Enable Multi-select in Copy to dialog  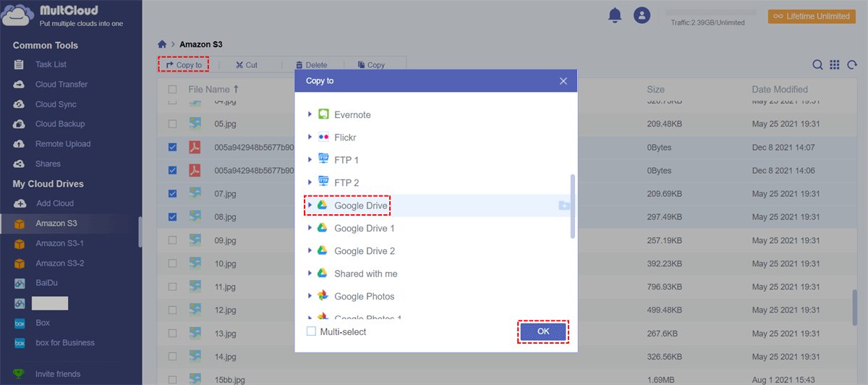[x=311, y=331]
